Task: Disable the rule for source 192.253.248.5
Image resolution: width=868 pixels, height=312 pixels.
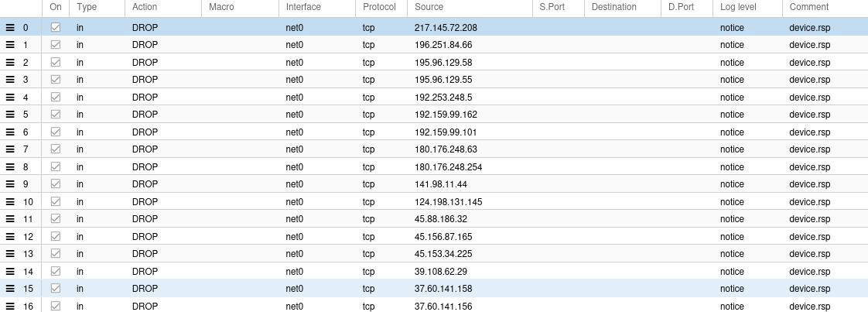Action: (56, 98)
